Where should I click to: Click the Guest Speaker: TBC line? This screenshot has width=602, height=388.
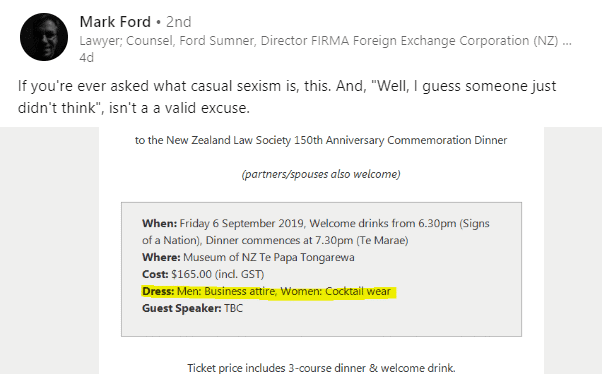192,308
